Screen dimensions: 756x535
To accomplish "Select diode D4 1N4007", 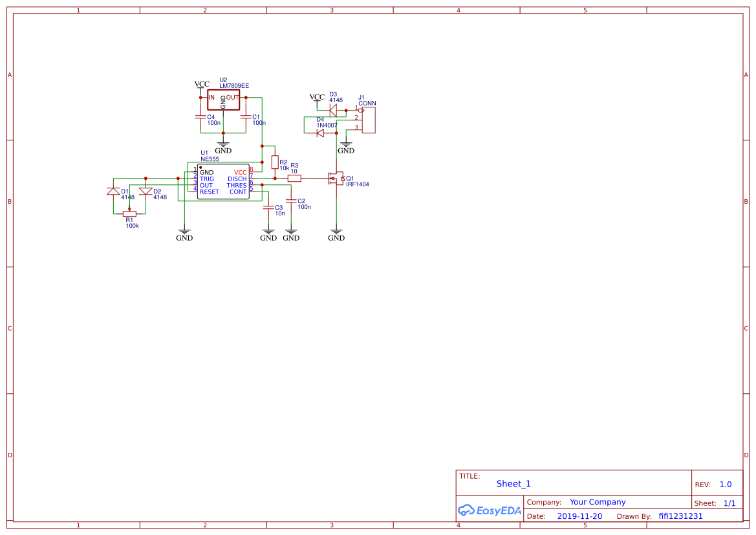I will tap(320, 131).
